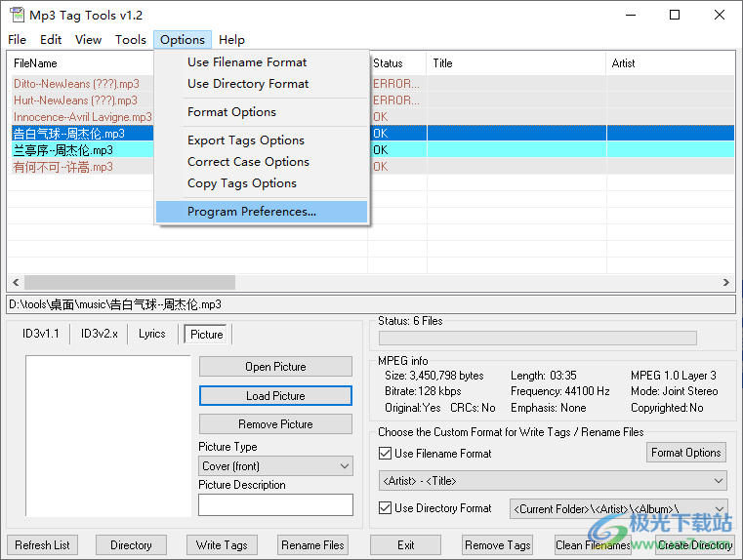Viewport: 743px width, 560px height.
Task: Open Program Preferences...
Action: [x=262, y=212]
